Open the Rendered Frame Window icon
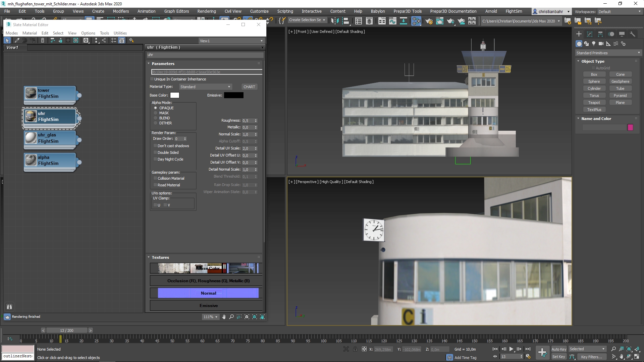644x362 pixels. pyautogui.click(x=440, y=21)
